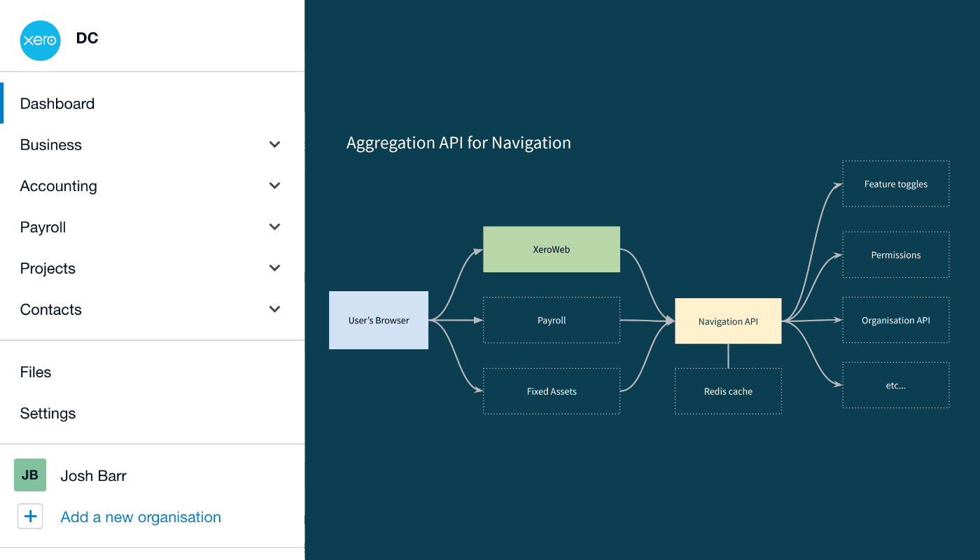Screen dimensions: 980x560
Task: Expand the Contacts section
Action: tap(274, 309)
